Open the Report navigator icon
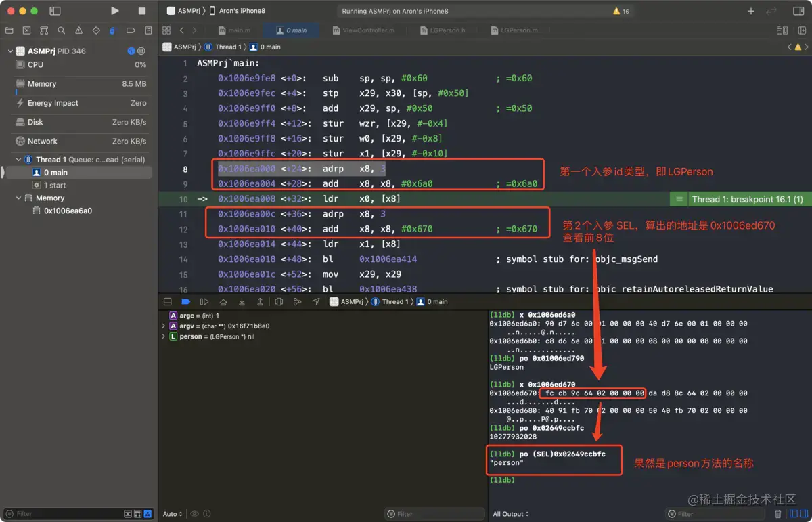The image size is (812, 522). [148, 30]
